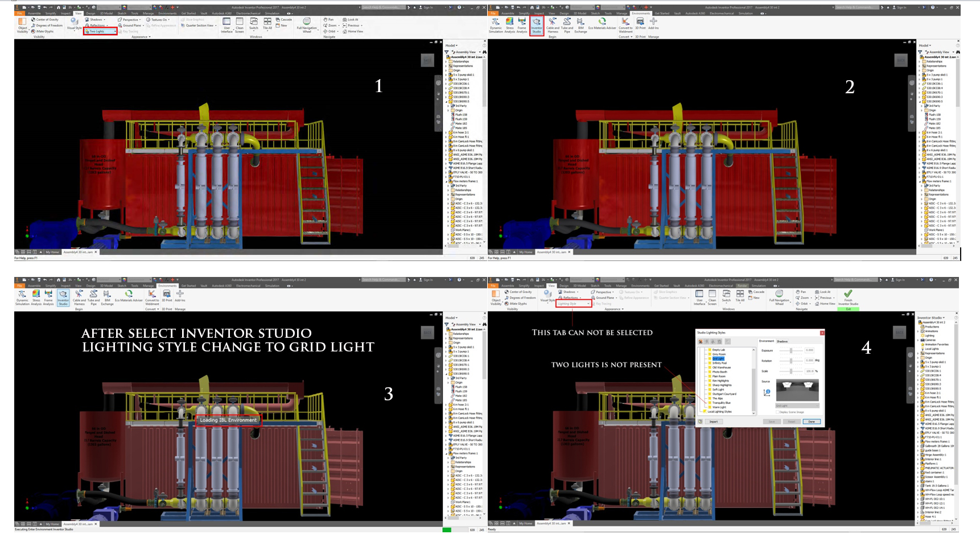This screenshot has height=534, width=980.
Task: Click Dynamic Simulation icon in screenshot 2 ribbon
Action: pos(496,25)
